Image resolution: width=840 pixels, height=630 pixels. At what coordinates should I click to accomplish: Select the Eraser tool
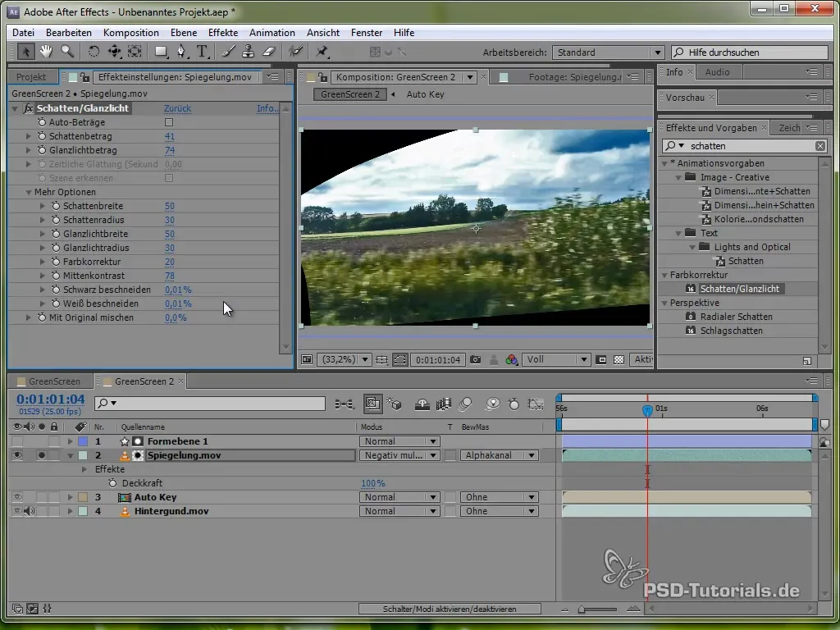(269, 52)
